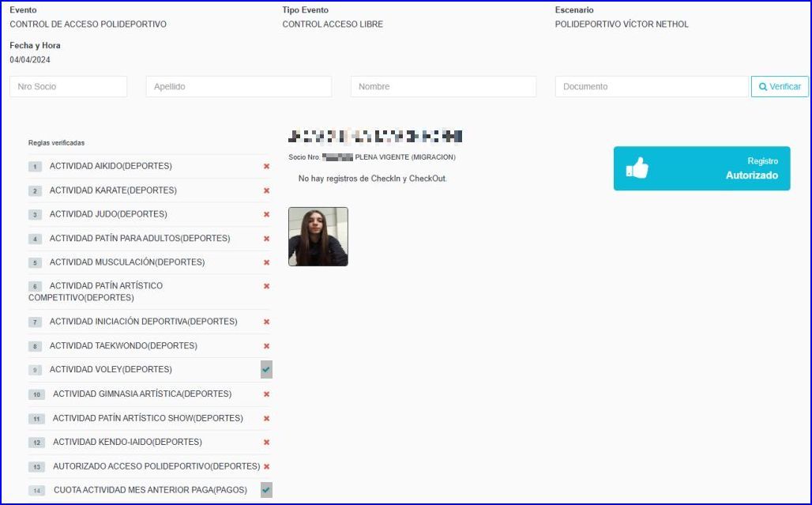Click the number 2 badge for KARATE rule
The image size is (812, 505).
point(36,191)
